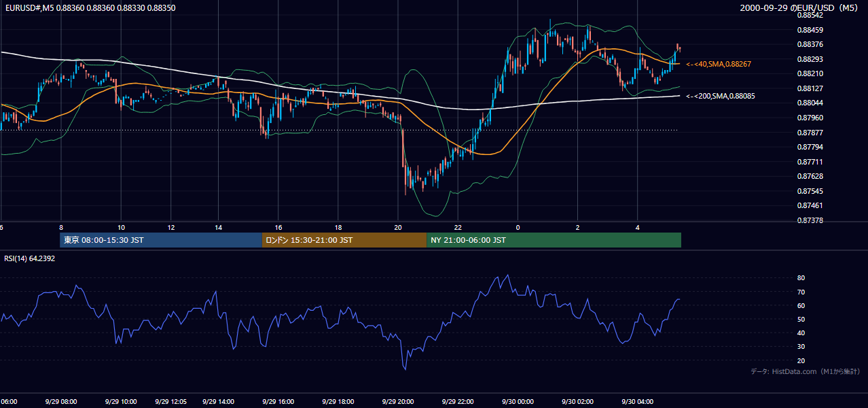Click RSI scale label 30
The height and width of the screenshot is (408, 868).
click(x=801, y=347)
